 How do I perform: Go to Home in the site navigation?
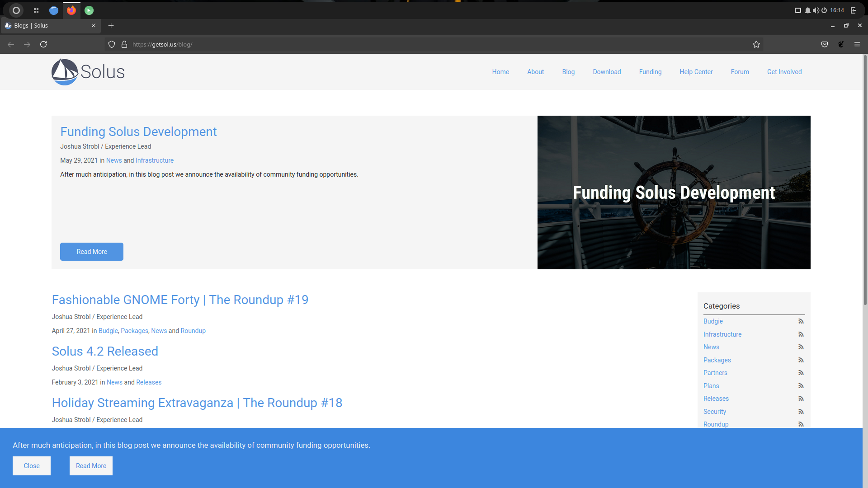coord(500,72)
